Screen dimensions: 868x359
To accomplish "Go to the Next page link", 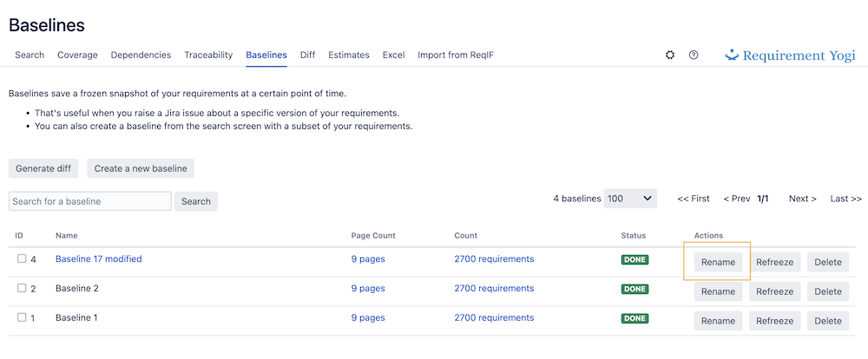I will tap(802, 199).
